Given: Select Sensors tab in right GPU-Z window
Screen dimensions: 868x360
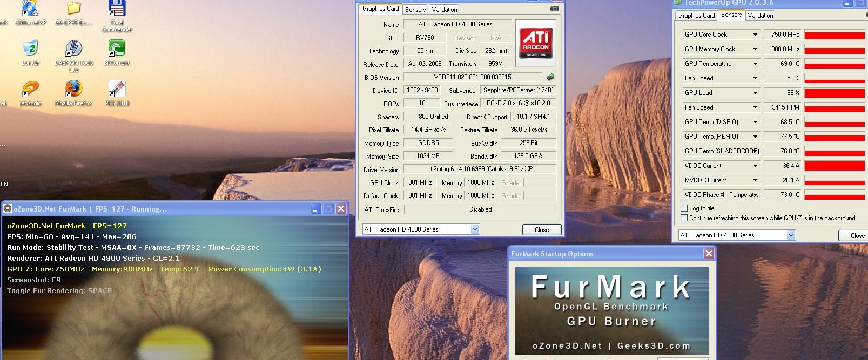Looking at the screenshot, I should (x=731, y=15).
